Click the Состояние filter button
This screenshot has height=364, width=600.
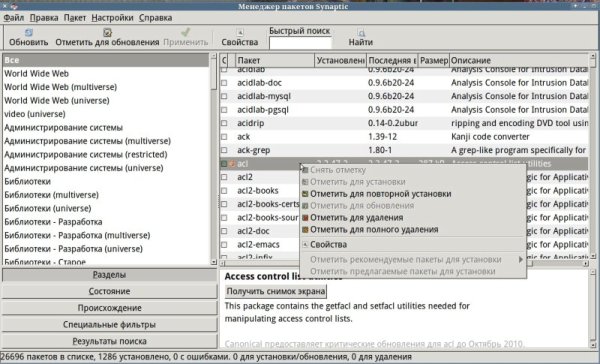(x=109, y=291)
